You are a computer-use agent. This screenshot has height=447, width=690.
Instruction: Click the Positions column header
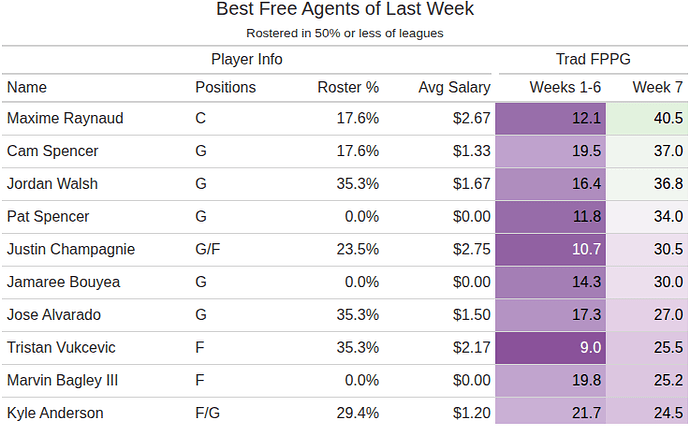click(225, 87)
